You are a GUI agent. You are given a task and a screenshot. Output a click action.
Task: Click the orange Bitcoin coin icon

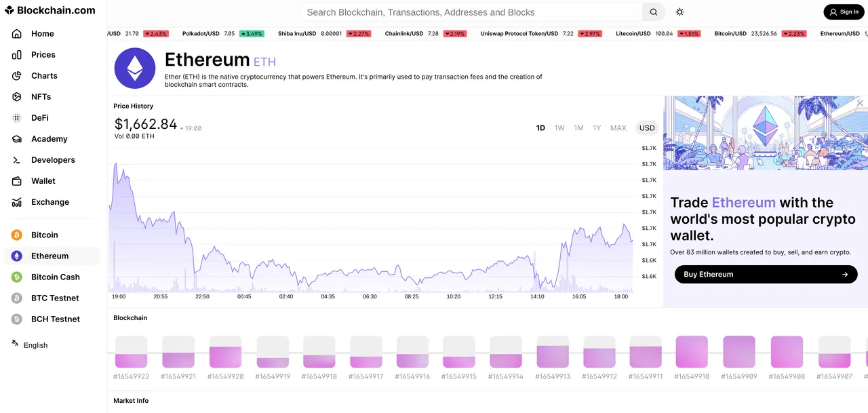click(17, 235)
